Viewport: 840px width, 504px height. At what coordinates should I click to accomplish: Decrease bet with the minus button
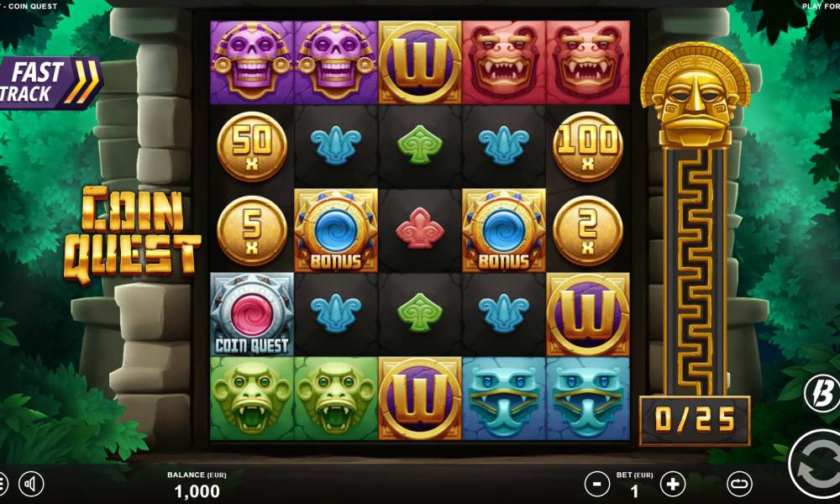tap(596, 484)
